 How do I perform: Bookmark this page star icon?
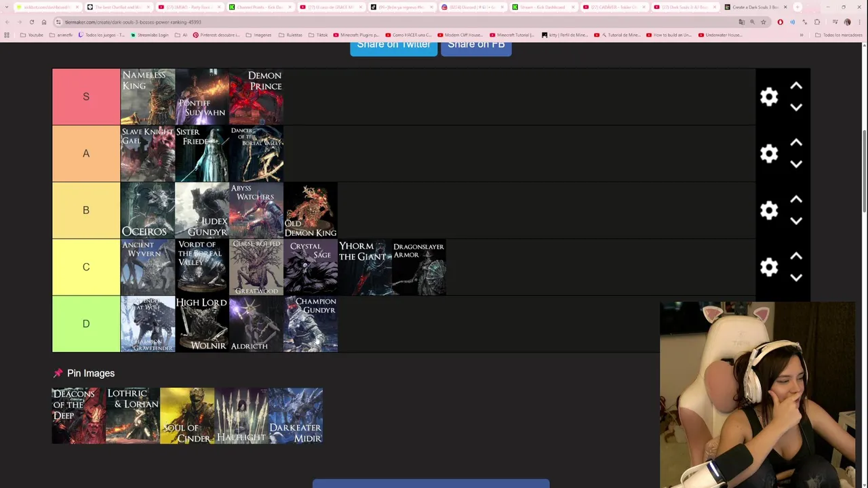point(763,22)
